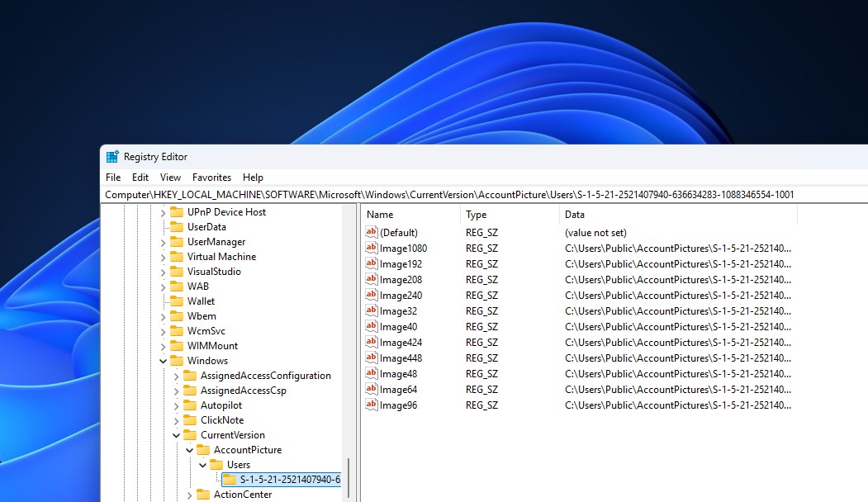868x502 pixels.
Task: Select the (Default) value icon
Action: tap(372, 232)
